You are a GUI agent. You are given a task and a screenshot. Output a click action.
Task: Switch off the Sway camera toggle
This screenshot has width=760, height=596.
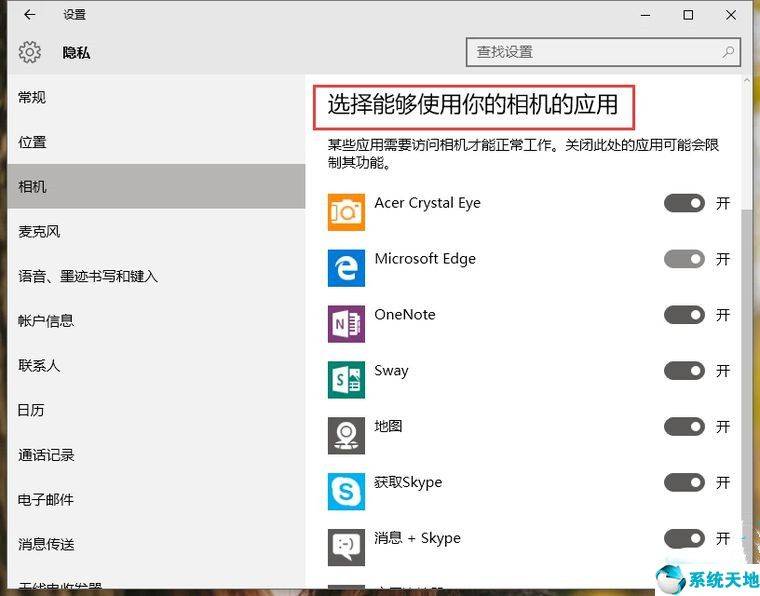coord(684,371)
